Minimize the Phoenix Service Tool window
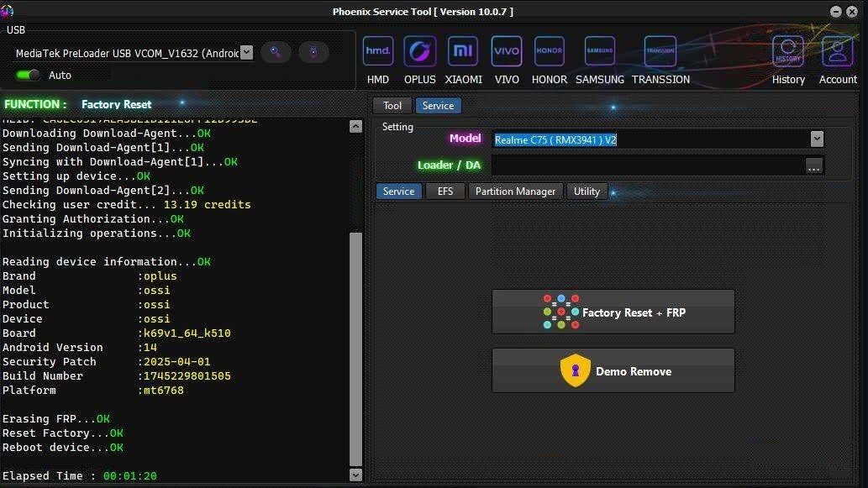The width and height of the screenshot is (868, 488). coord(836,12)
